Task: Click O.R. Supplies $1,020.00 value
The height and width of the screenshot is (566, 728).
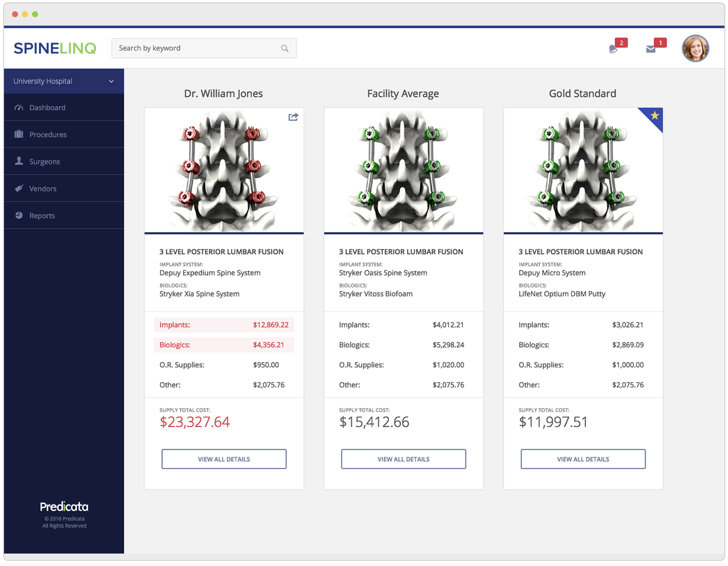Action: click(x=448, y=365)
